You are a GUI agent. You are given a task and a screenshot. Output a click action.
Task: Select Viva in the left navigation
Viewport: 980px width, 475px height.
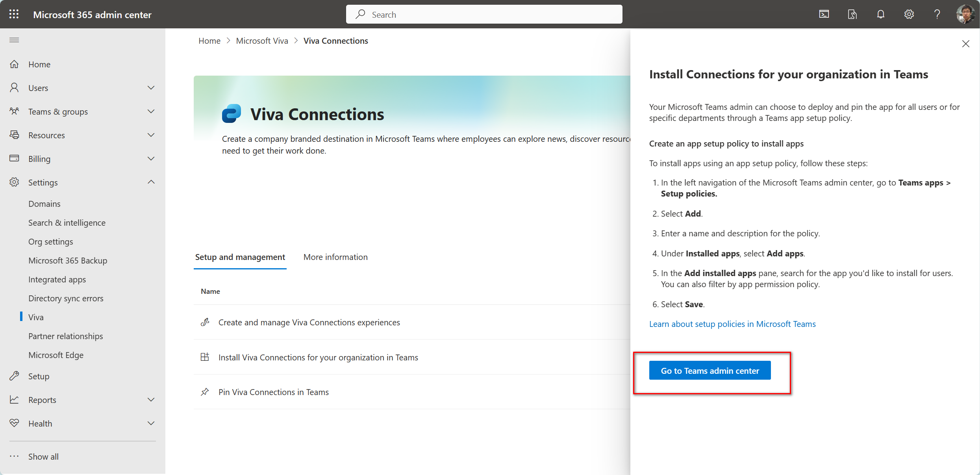coord(36,317)
